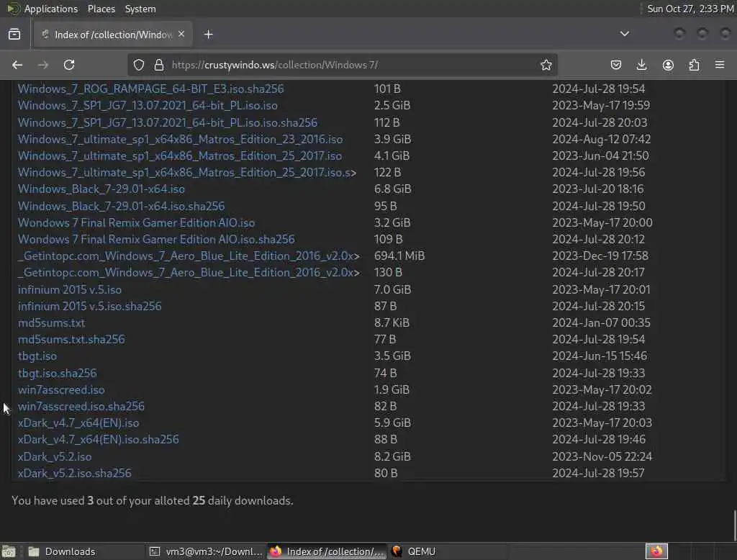Viewport: 737px width, 560px height.
Task: Download Windows_Black_7-29.01-x64.iso
Action: pyautogui.click(x=101, y=189)
